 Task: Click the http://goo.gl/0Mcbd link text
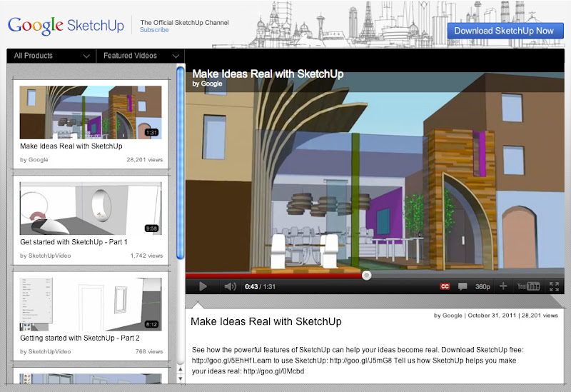[x=273, y=371]
